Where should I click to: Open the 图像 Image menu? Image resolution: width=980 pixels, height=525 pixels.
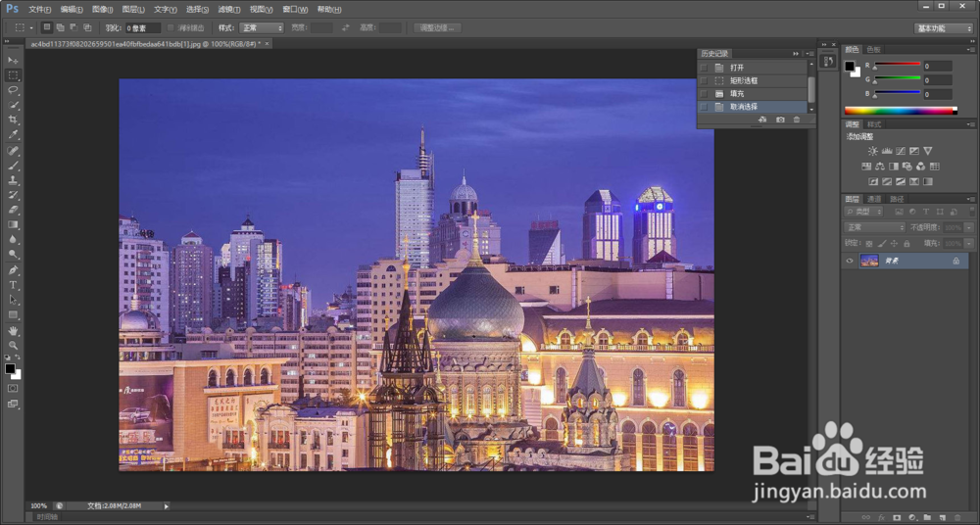tap(103, 10)
